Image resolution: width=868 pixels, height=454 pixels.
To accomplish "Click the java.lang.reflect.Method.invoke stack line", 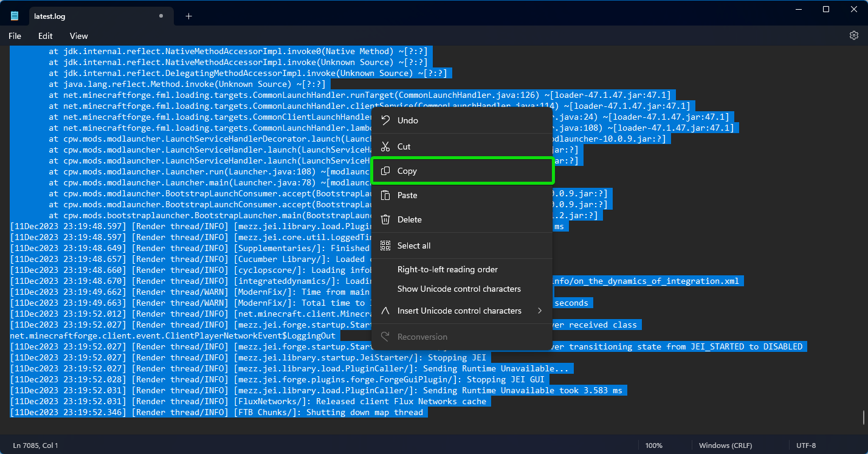I will click(187, 84).
